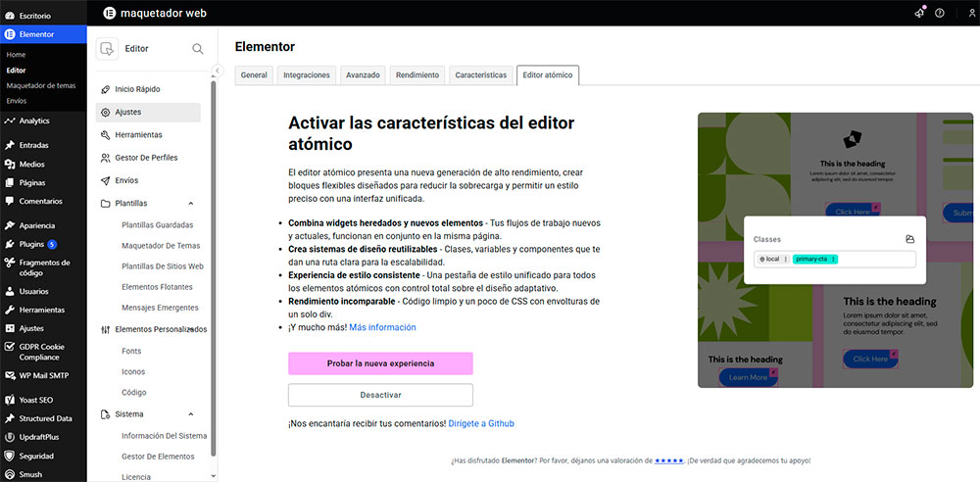The width and height of the screenshot is (980, 482).
Task: Open GDPR Cookie Compliance menu
Action: 42,352
